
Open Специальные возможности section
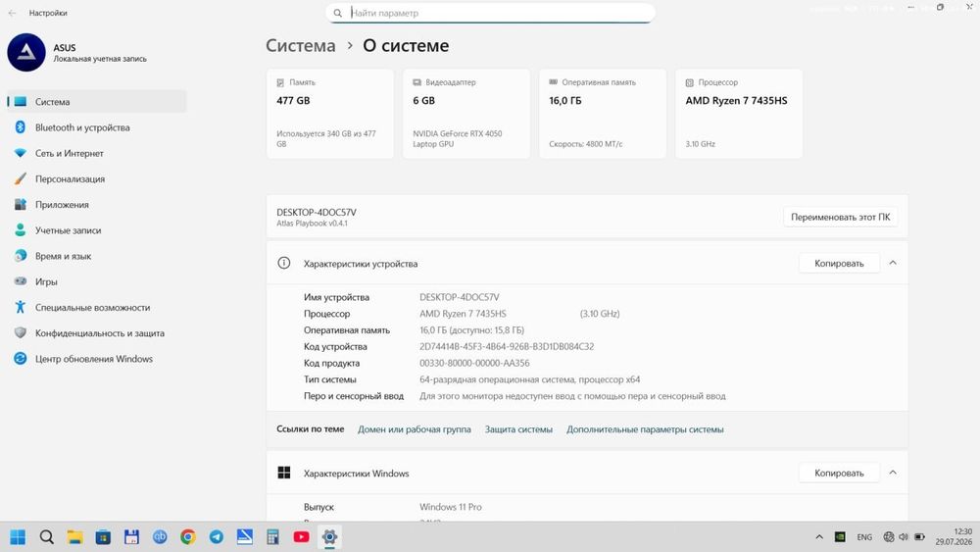(97, 307)
